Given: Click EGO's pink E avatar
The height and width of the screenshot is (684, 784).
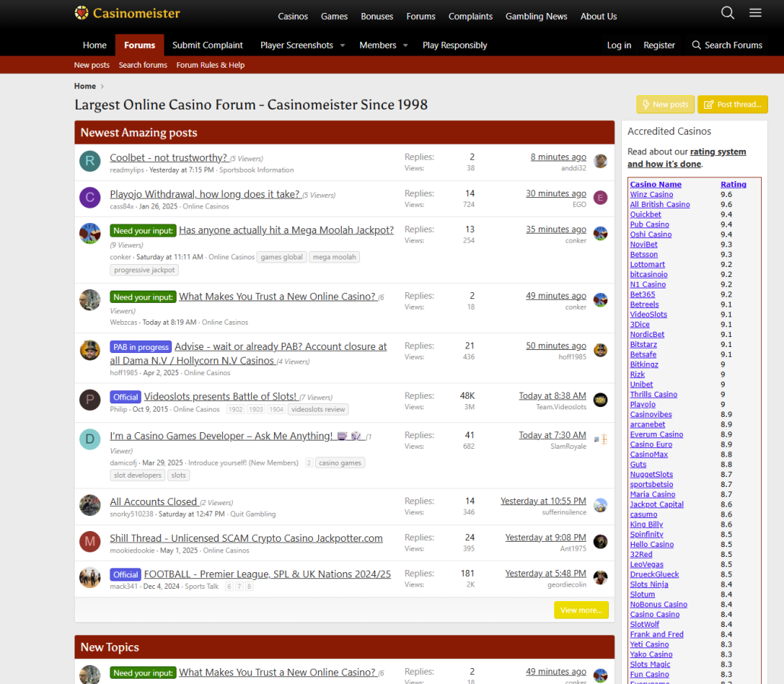Looking at the screenshot, I should [x=601, y=198].
